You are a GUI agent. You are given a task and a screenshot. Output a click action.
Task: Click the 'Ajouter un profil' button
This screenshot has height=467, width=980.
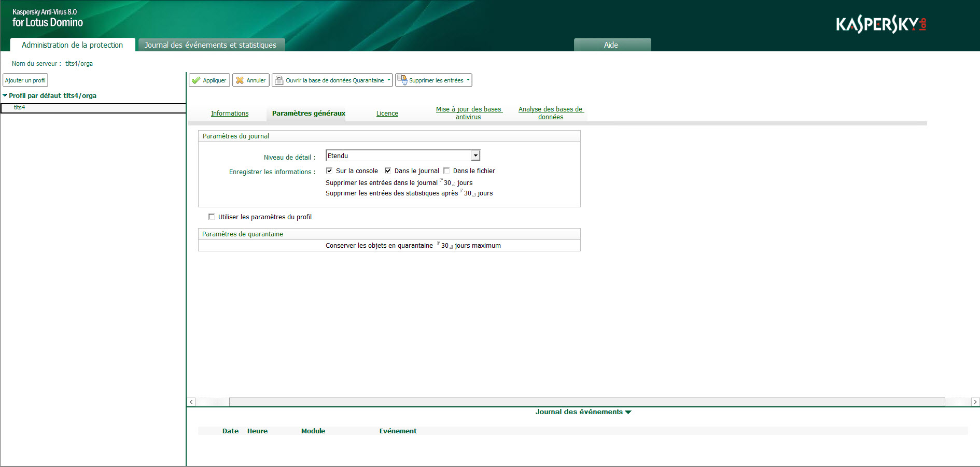click(25, 80)
